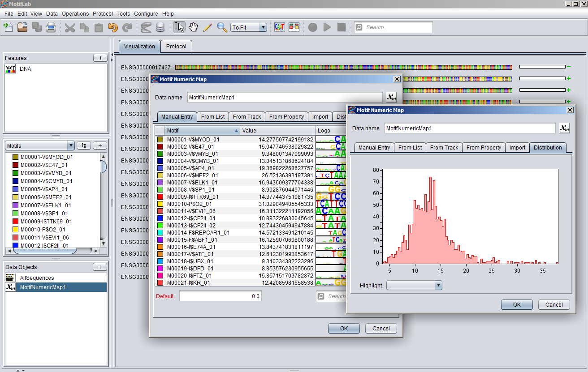Click Data name field in front dialog
Viewport: 588px width, 372px height.
click(x=470, y=128)
